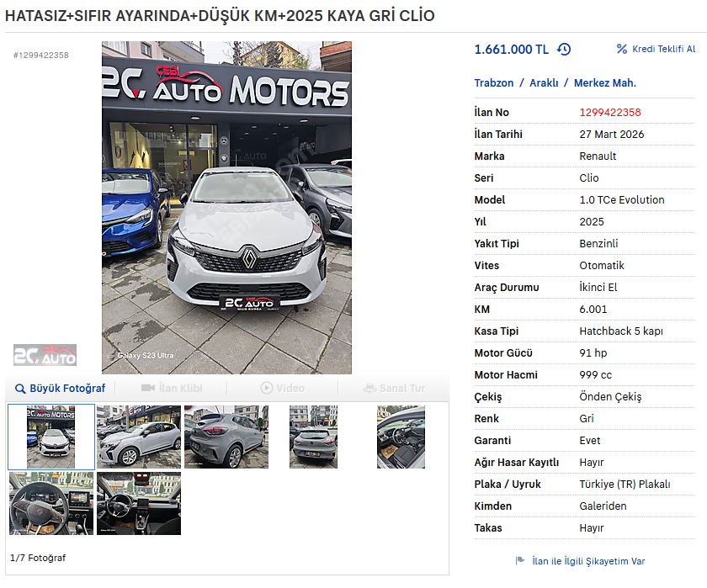Click the Motor Hacmi value 999 cc
This screenshot has height=588, width=707.
pyautogui.click(x=595, y=375)
